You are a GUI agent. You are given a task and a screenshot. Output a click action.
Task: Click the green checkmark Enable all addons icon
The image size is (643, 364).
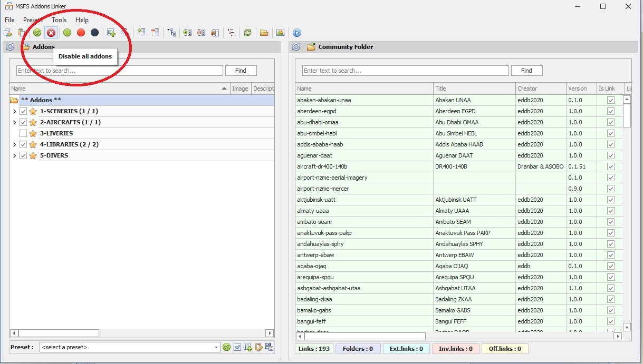pyautogui.click(x=37, y=33)
